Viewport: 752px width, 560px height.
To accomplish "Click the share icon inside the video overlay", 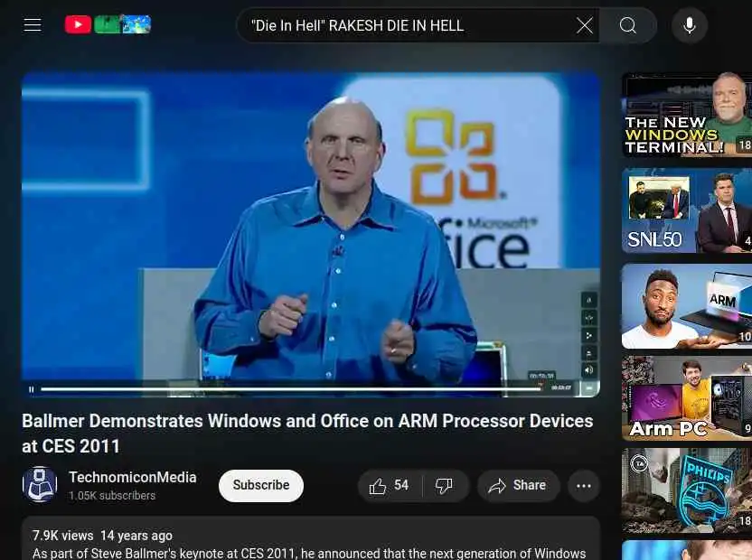I will tap(589, 335).
